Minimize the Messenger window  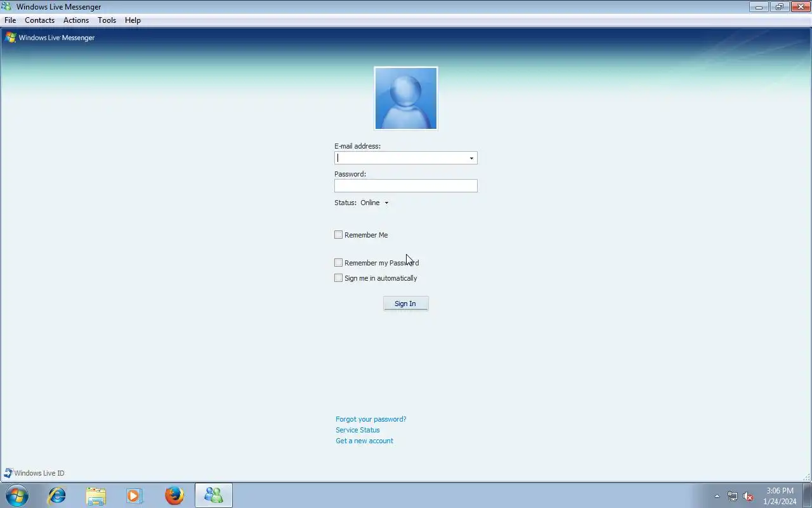pos(759,7)
